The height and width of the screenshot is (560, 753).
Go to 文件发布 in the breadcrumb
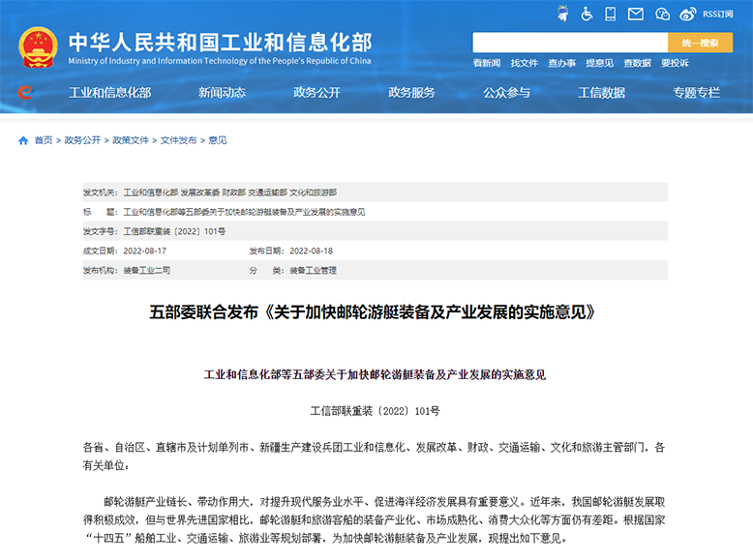pyautogui.click(x=179, y=140)
